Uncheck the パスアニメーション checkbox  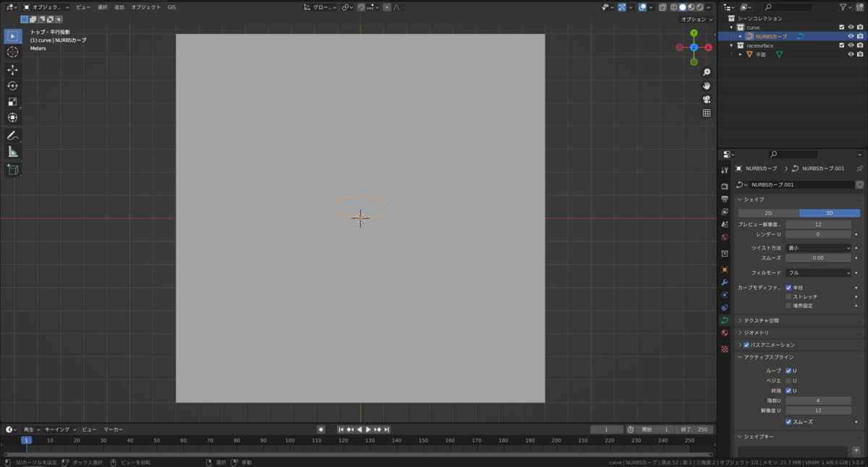(746, 345)
